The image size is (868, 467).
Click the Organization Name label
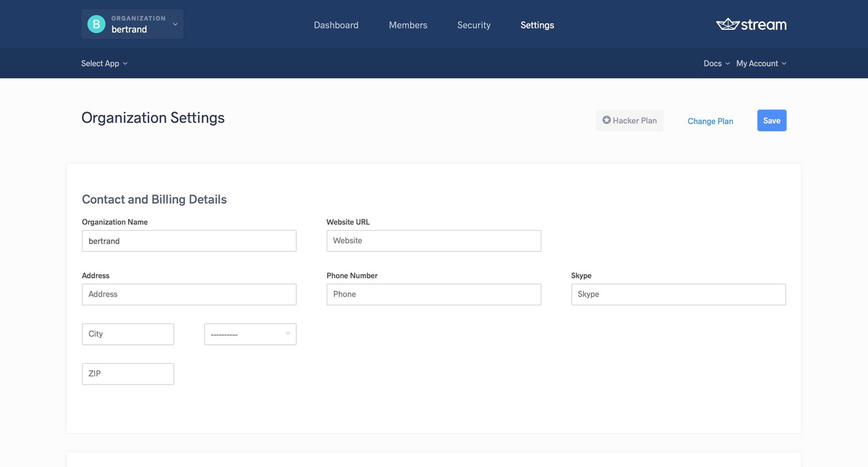point(115,222)
